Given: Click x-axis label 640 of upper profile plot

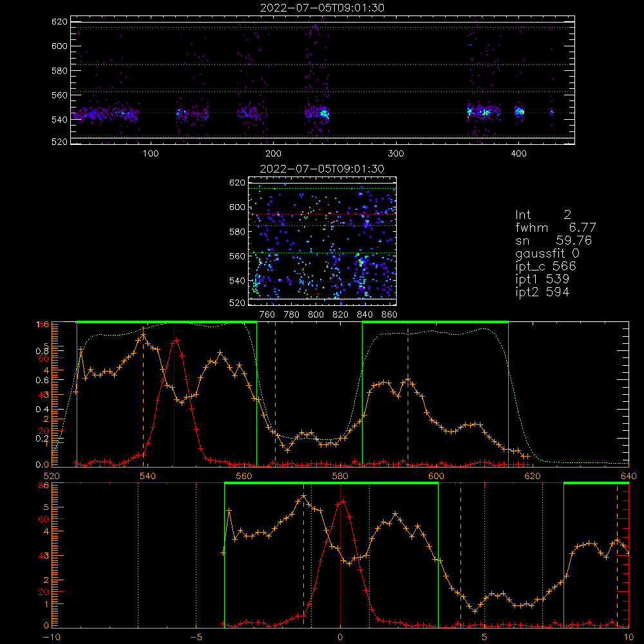Looking at the screenshot, I should pyautogui.click(x=629, y=477).
